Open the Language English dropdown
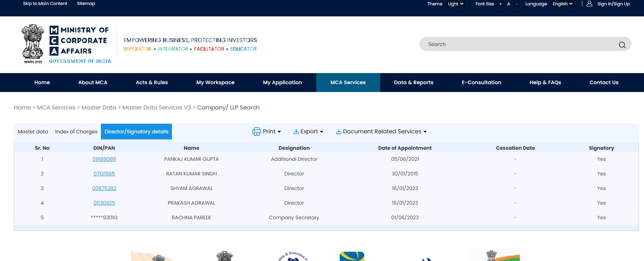This screenshot has height=261, width=644. [x=562, y=4]
